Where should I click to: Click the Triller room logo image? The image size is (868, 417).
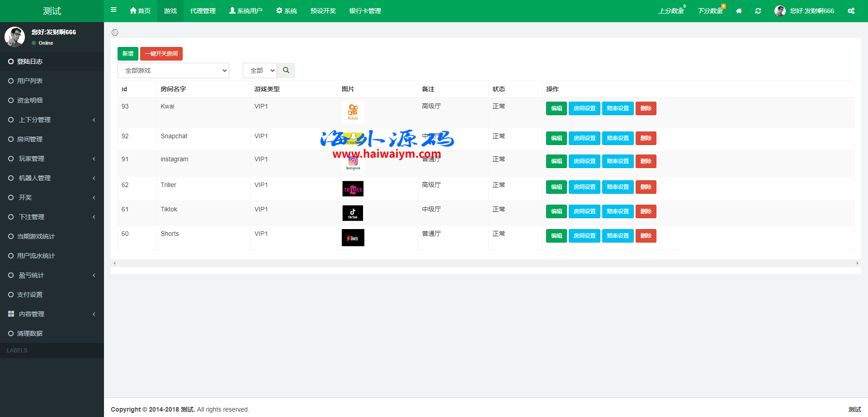(x=353, y=189)
